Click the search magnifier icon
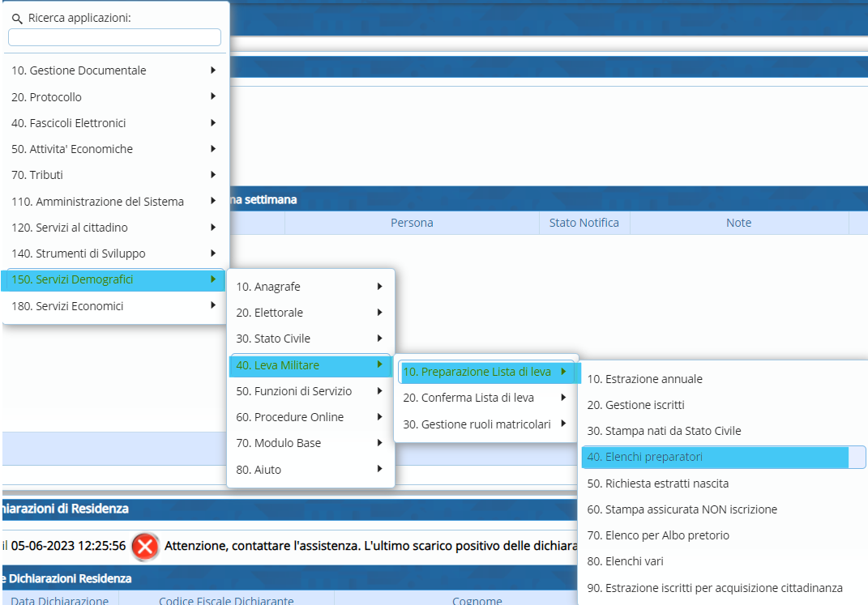 tap(17, 18)
